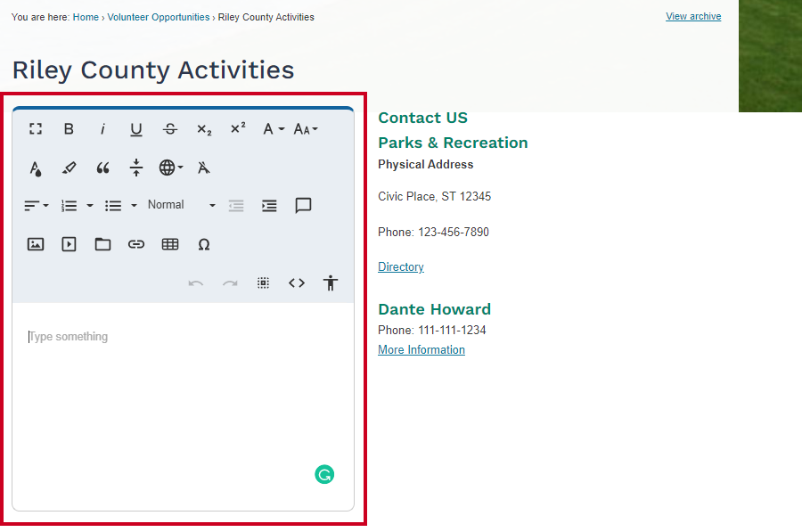Open Volunteer Opportunities breadcrumb link

pos(159,17)
